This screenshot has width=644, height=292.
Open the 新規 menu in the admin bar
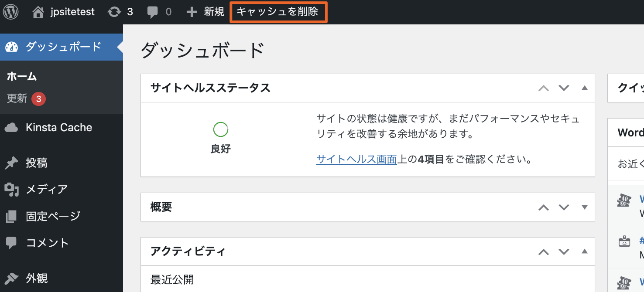(205, 12)
